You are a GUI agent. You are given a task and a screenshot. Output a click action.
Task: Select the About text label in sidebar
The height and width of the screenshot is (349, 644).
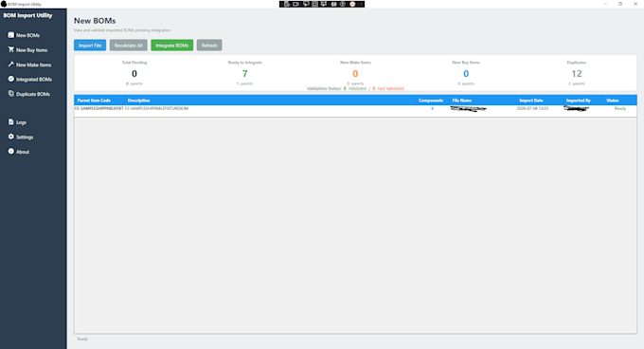(x=23, y=152)
